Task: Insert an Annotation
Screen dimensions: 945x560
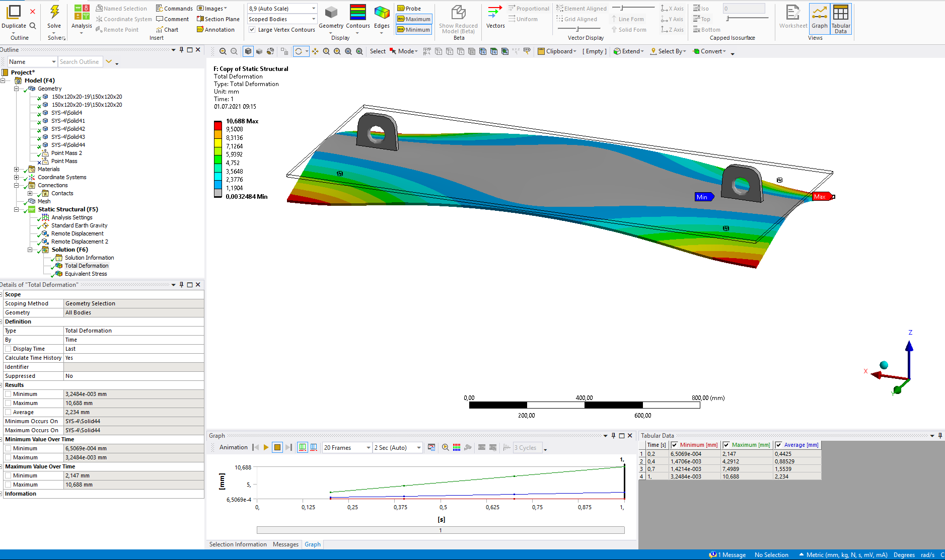Action: coord(215,30)
